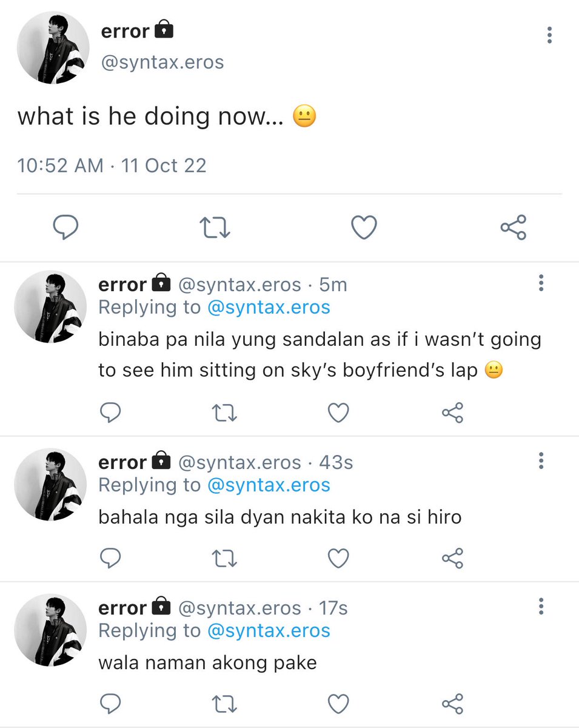Like the 'binaba pa nila yung sandalan' reply
579x728 pixels.
click(338, 413)
